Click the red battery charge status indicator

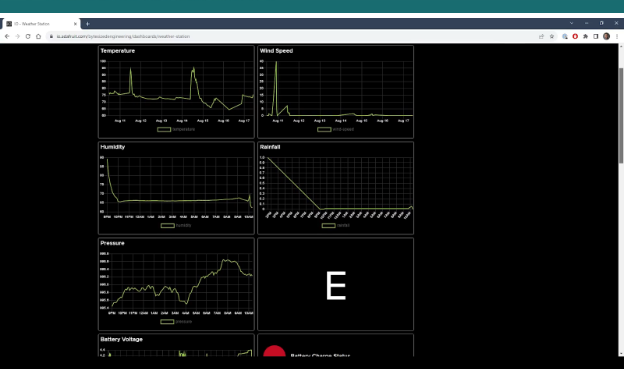pos(274,351)
